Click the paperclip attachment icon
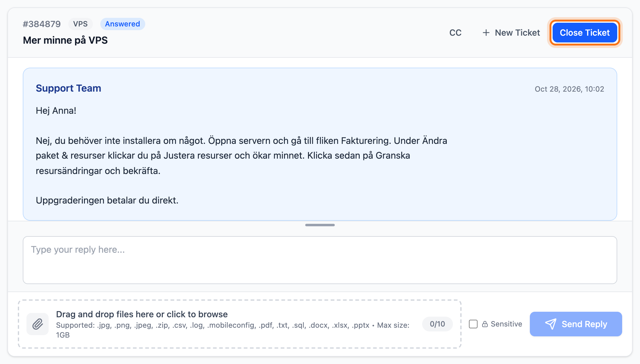Image resolution: width=640 pixels, height=364 pixels. (x=38, y=324)
